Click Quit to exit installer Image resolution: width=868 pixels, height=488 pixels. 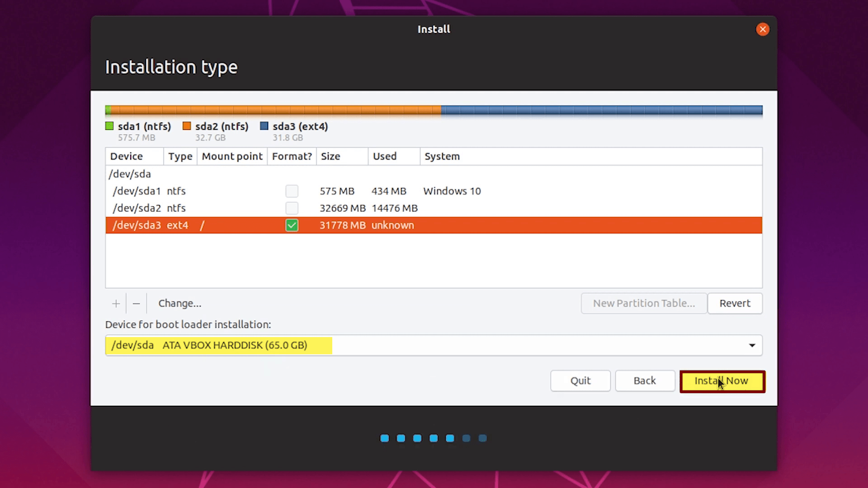pos(580,380)
